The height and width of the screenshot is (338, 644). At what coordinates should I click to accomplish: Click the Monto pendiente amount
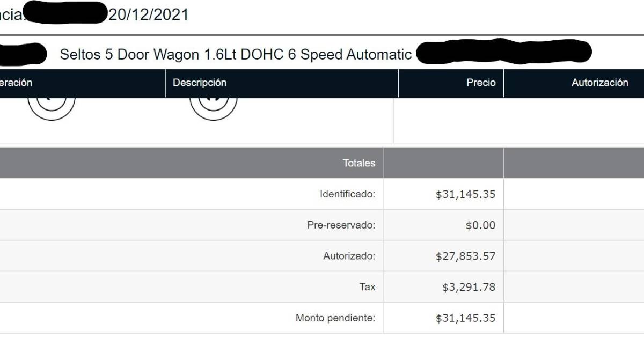click(x=465, y=318)
